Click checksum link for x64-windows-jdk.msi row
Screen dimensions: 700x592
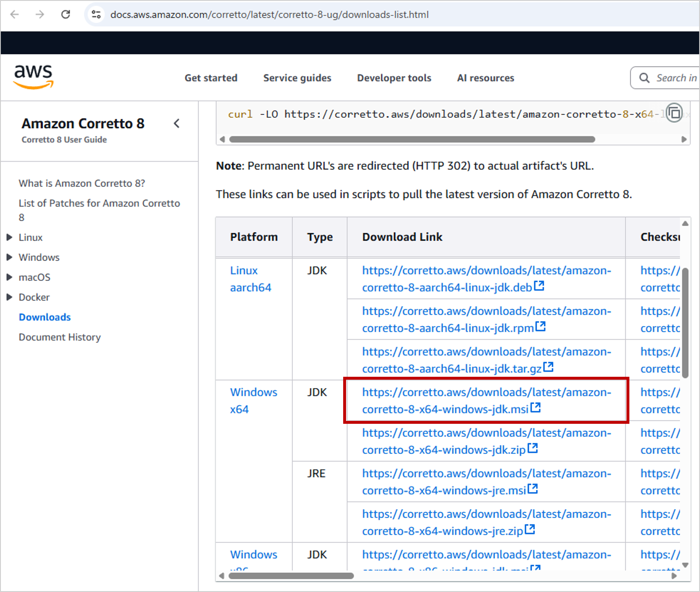click(x=660, y=401)
